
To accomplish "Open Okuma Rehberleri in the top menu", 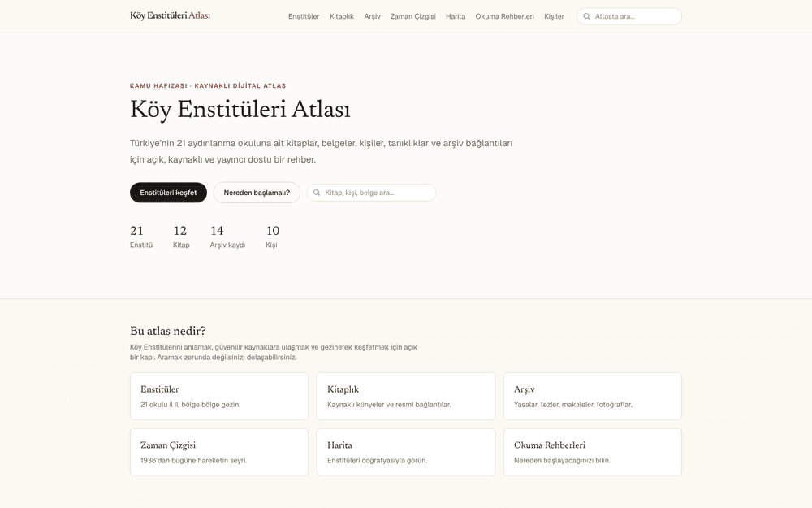I will click(504, 16).
